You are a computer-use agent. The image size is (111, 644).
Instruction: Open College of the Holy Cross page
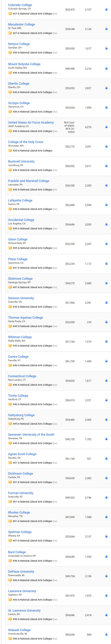[26, 142]
